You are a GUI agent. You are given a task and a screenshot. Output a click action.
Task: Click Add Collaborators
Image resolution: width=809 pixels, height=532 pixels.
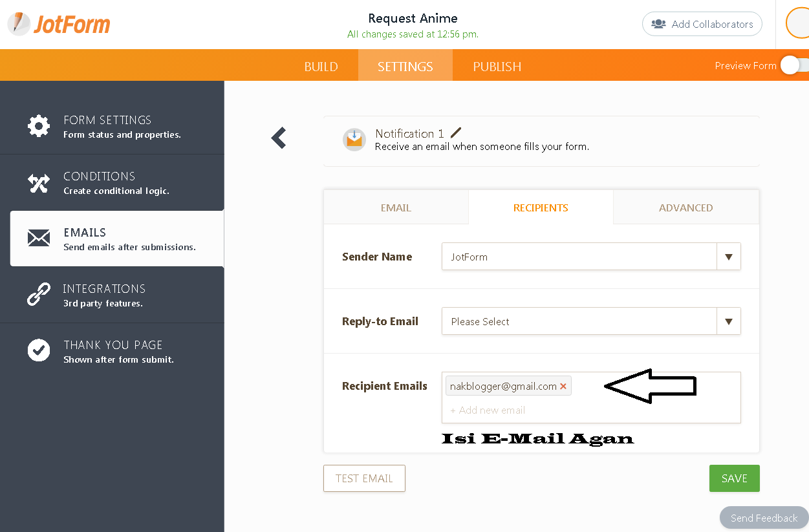coord(702,24)
